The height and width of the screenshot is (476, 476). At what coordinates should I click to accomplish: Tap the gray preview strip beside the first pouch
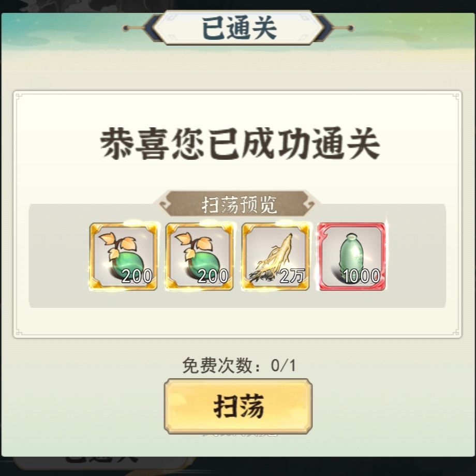(x=59, y=256)
